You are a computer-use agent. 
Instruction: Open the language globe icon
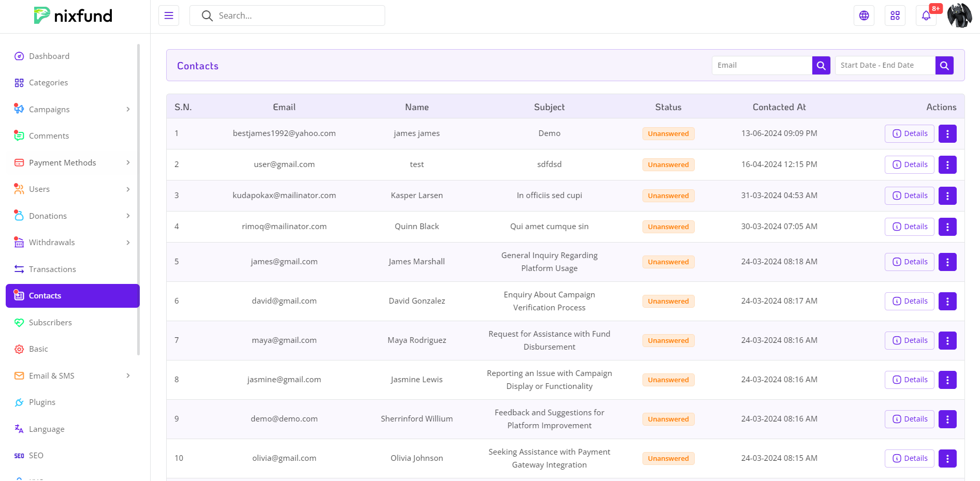(x=864, y=16)
